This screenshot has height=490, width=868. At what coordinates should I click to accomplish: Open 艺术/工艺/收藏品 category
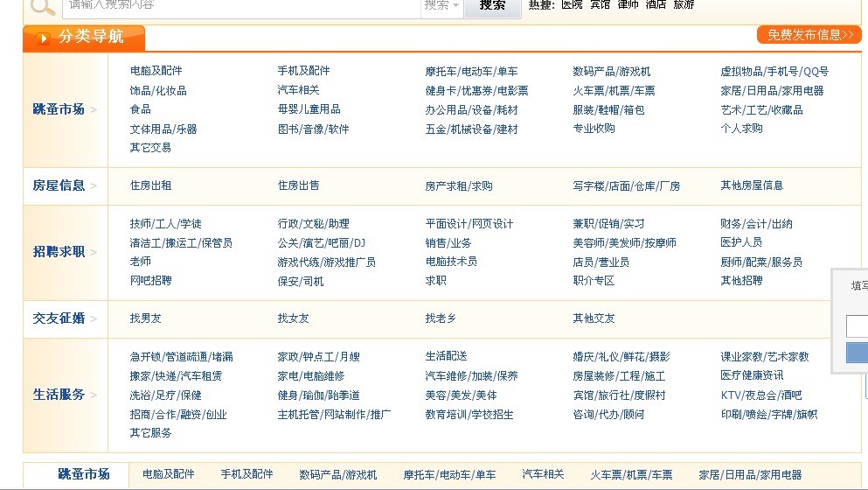point(761,109)
